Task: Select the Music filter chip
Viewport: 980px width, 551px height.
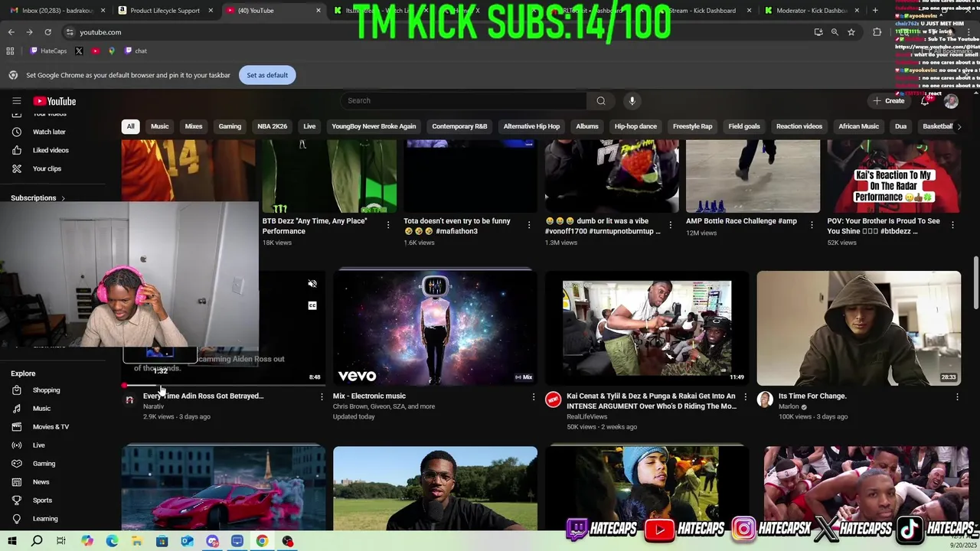Action: click(x=159, y=126)
